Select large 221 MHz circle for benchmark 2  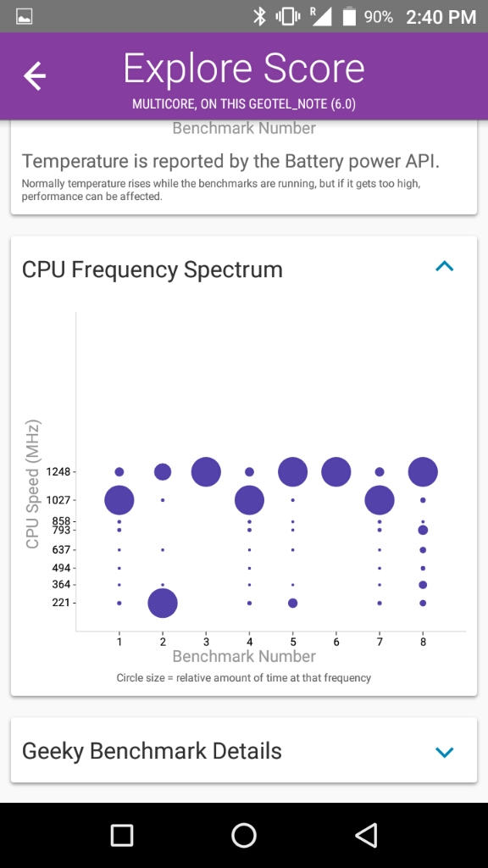pos(163,603)
